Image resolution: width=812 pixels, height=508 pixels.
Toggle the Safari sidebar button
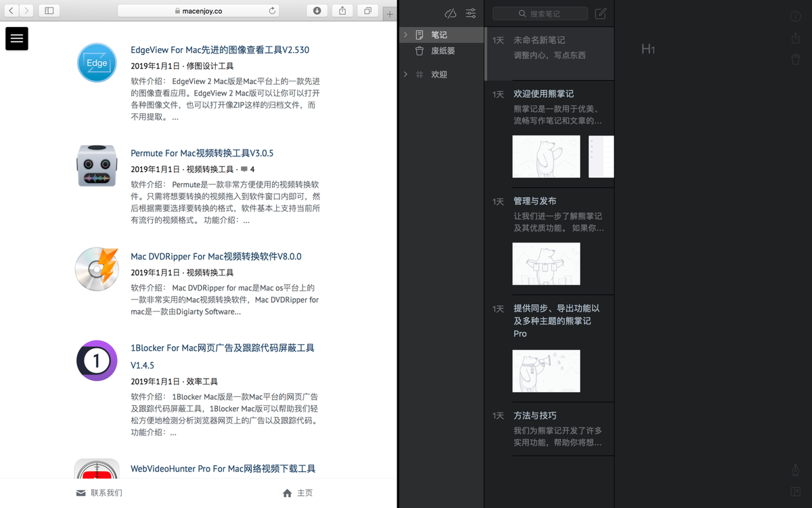tap(49, 11)
